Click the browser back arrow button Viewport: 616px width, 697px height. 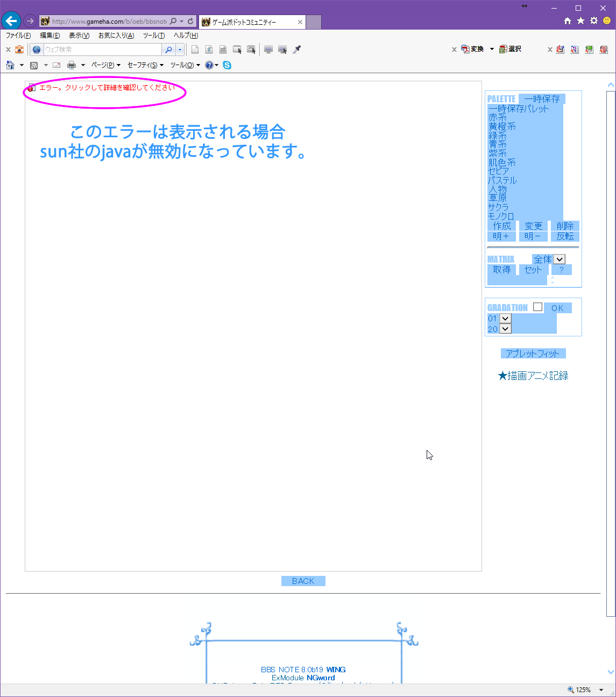[11, 21]
